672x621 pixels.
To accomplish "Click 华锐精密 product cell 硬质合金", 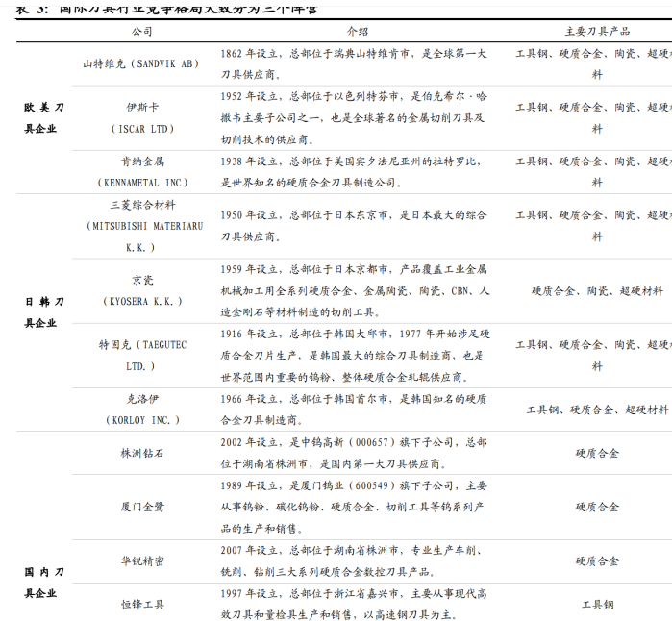I will (x=597, y=561).
